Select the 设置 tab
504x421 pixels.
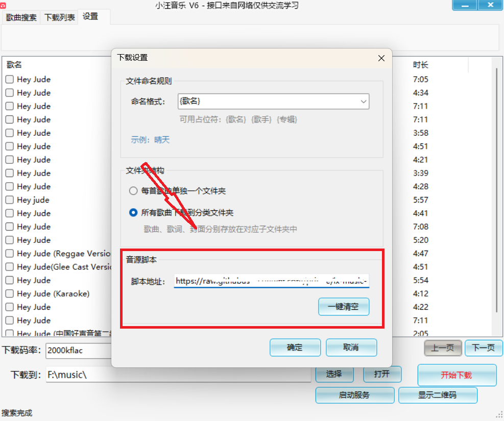coord(90,17)
